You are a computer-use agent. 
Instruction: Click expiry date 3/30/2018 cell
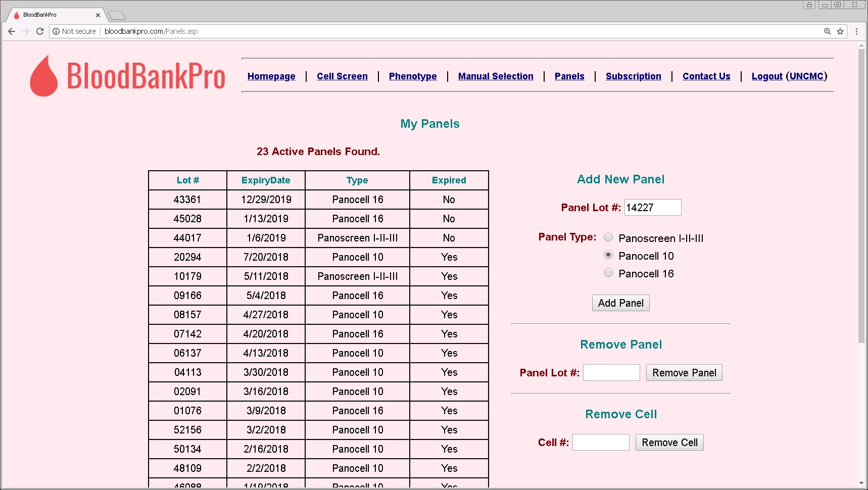pyautogui.click(x=266, y=372)
